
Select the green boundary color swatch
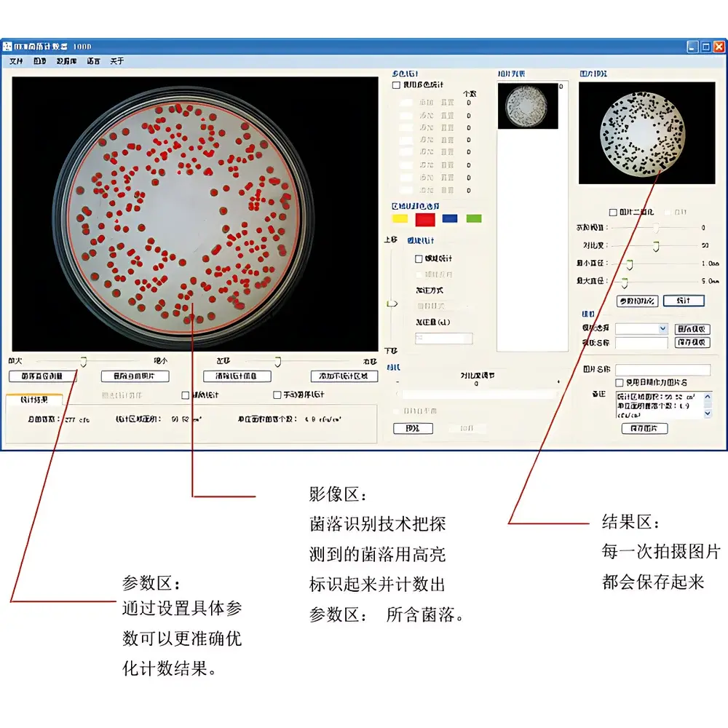pos(474,218)
